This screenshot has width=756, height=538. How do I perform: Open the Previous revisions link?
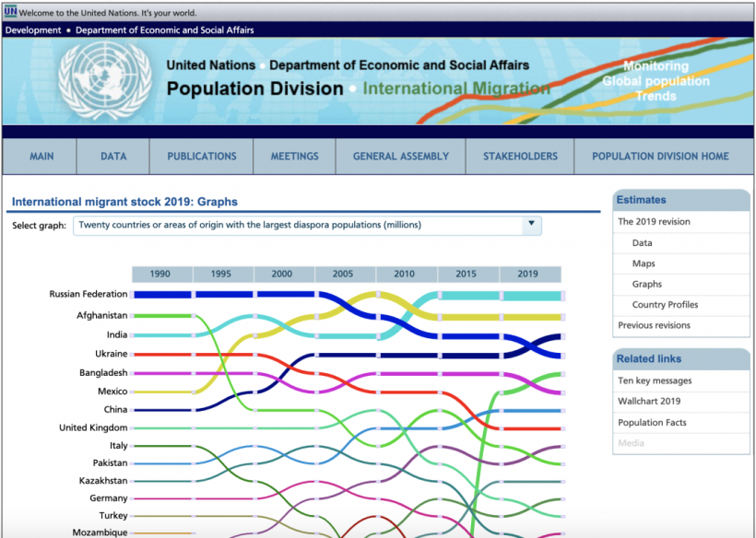click(x=654, y=325)
